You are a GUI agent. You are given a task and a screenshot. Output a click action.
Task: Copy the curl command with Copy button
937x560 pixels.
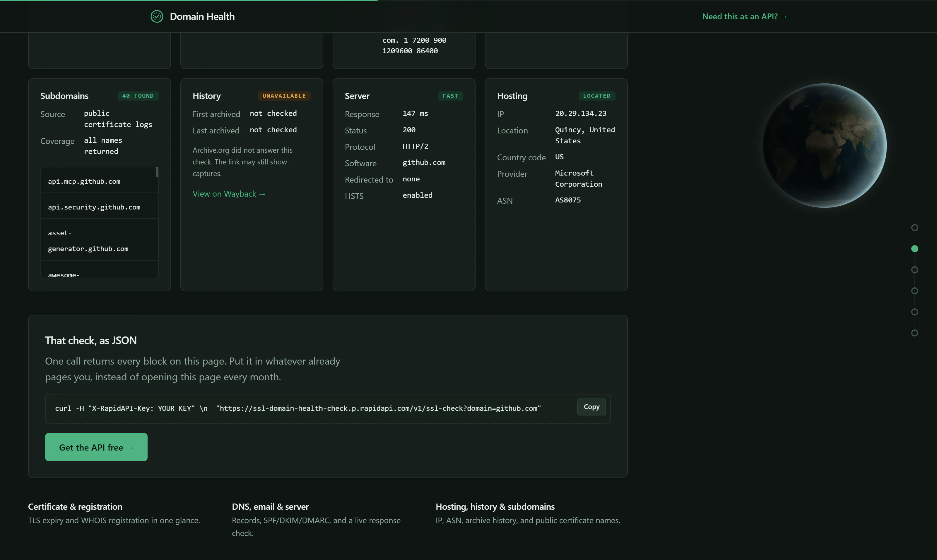click(591, 407)
